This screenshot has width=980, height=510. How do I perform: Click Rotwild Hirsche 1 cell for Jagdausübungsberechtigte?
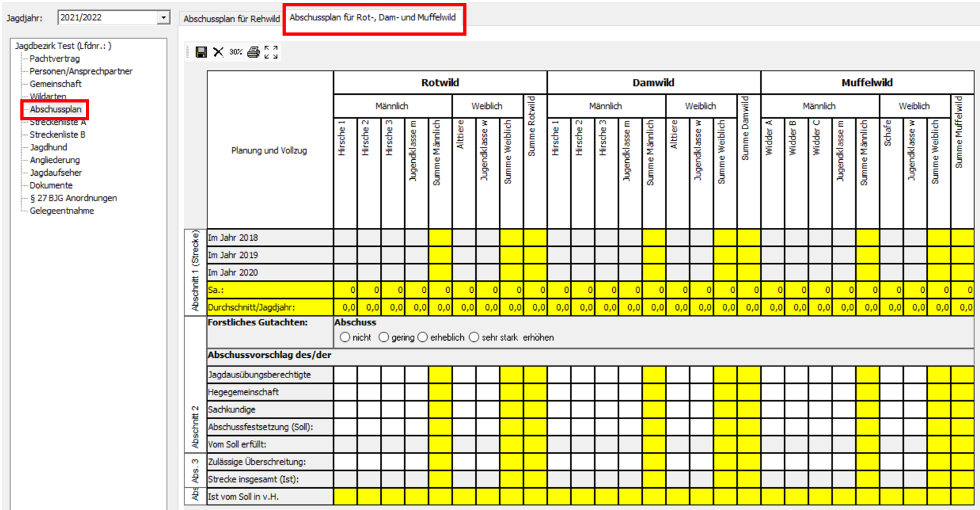[x=346, y=374]
